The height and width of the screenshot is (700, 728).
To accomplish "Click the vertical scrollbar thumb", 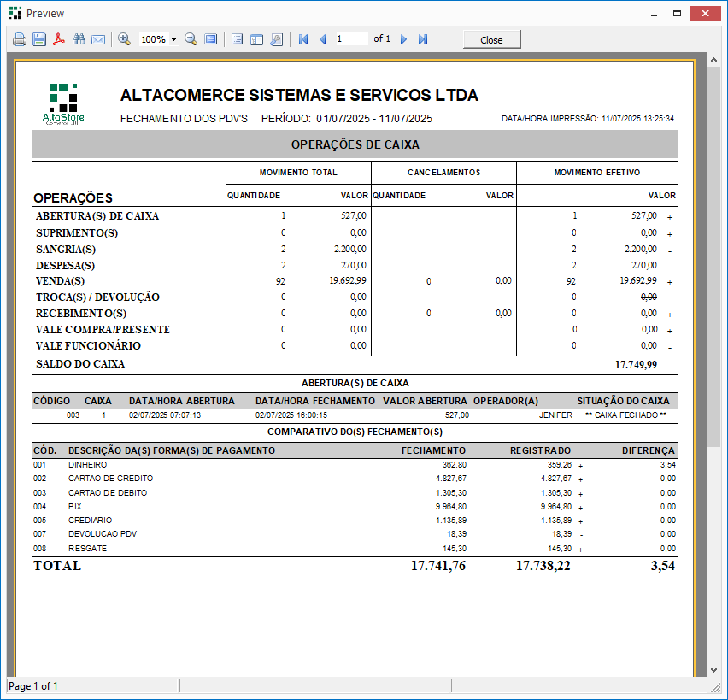I will tap(714, 257).
